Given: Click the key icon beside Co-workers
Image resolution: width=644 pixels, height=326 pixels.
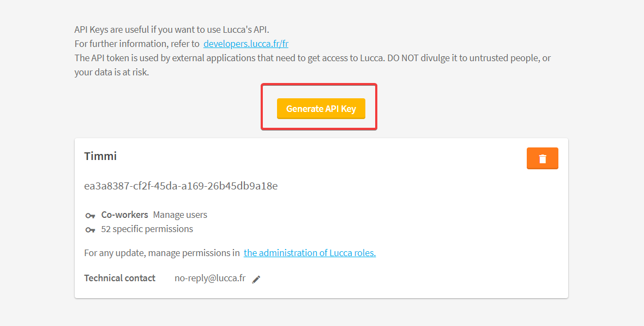Looking at the screenshot, I should click(x=90, y=215).
